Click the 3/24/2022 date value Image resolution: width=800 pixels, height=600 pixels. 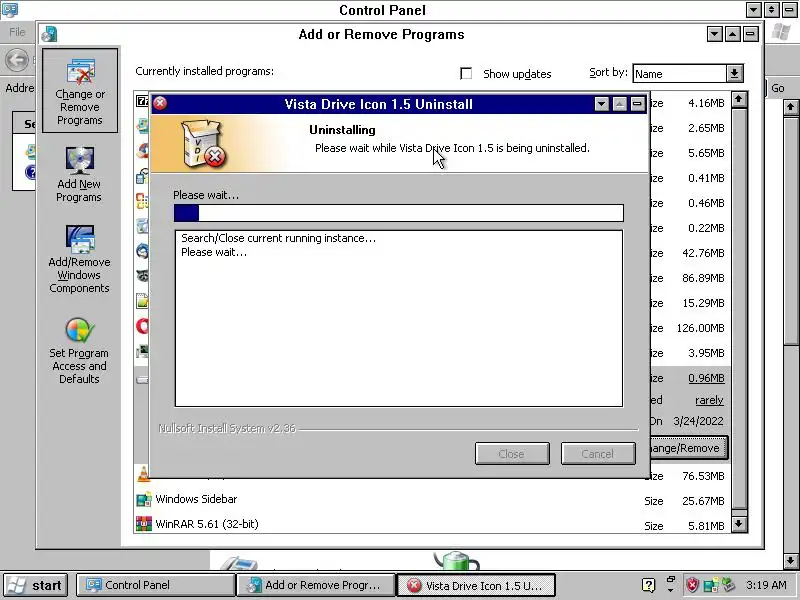(x=698, y=421)
